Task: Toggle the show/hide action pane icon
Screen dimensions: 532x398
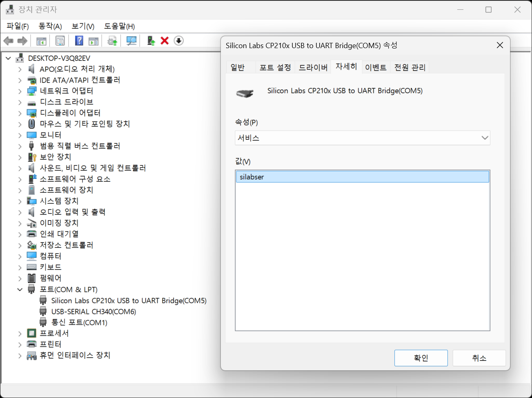Action: click(93, 41)
